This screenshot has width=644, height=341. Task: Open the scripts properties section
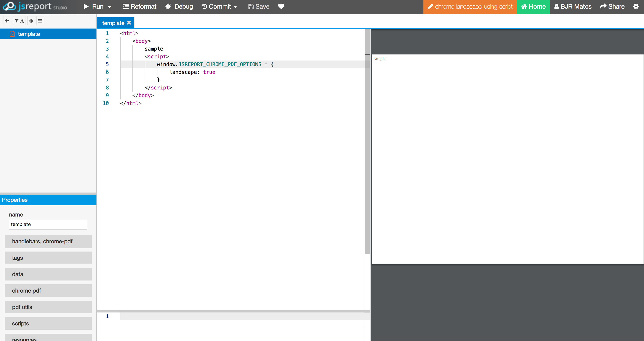[48, 323]
